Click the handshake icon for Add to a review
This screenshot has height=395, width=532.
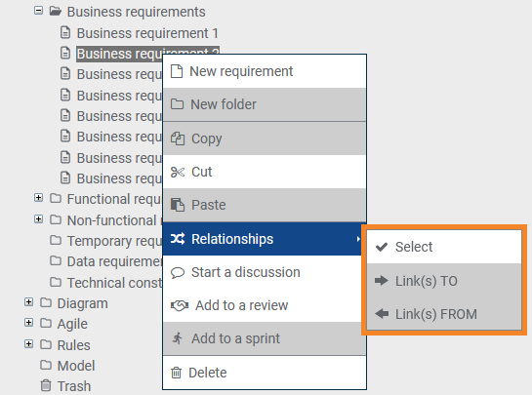click(180, 306)
